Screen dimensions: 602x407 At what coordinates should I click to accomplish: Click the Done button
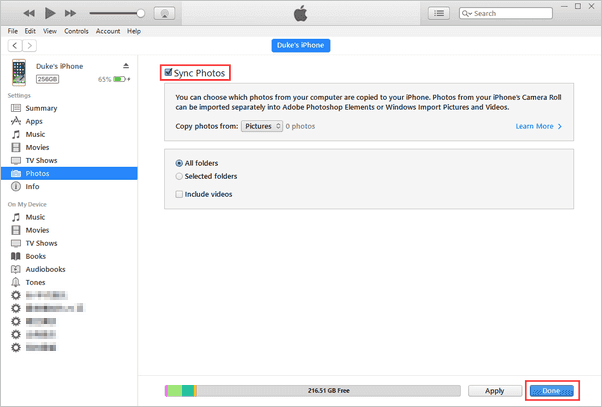(552, 390)
